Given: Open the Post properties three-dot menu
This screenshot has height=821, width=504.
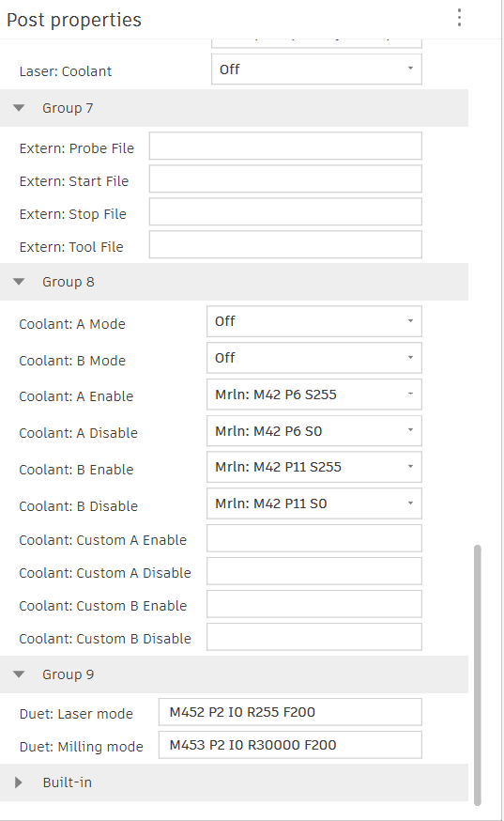Looking at the screenshot, I should coord(459,18).
